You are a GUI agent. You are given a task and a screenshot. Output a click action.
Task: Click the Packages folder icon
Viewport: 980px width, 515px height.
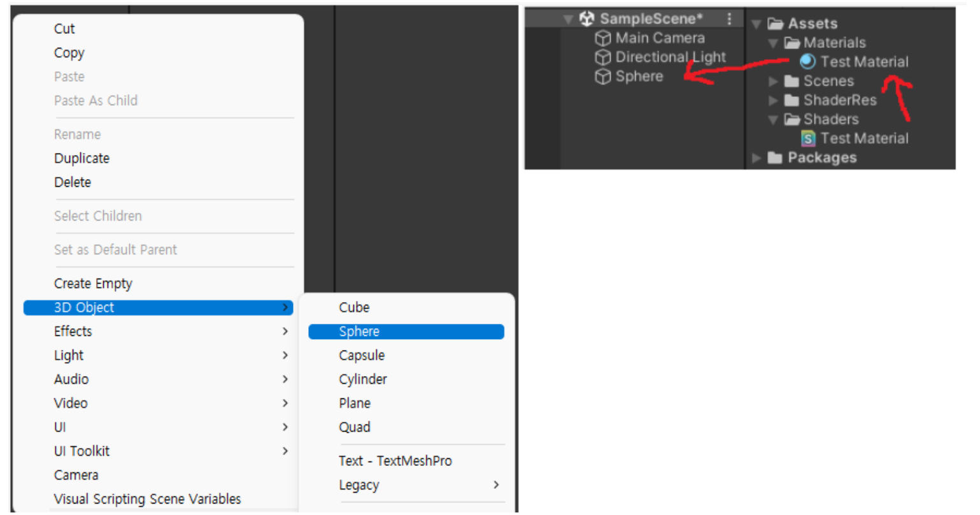pyautogui.click(x=775, y=157)
